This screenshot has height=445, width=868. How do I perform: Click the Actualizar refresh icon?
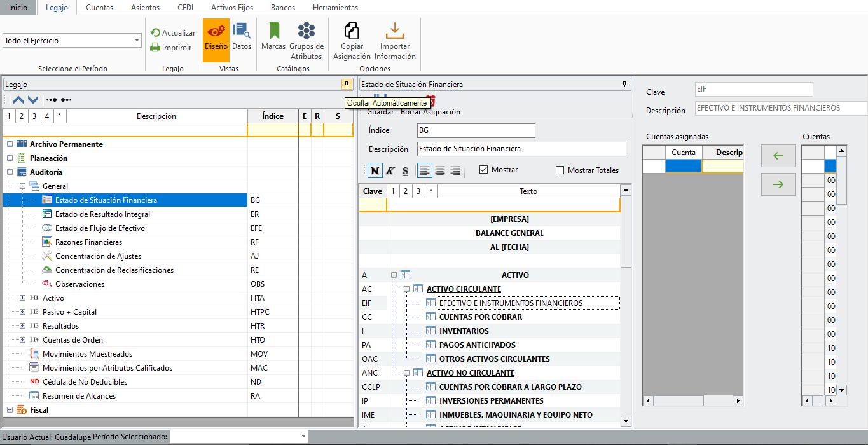155,33
